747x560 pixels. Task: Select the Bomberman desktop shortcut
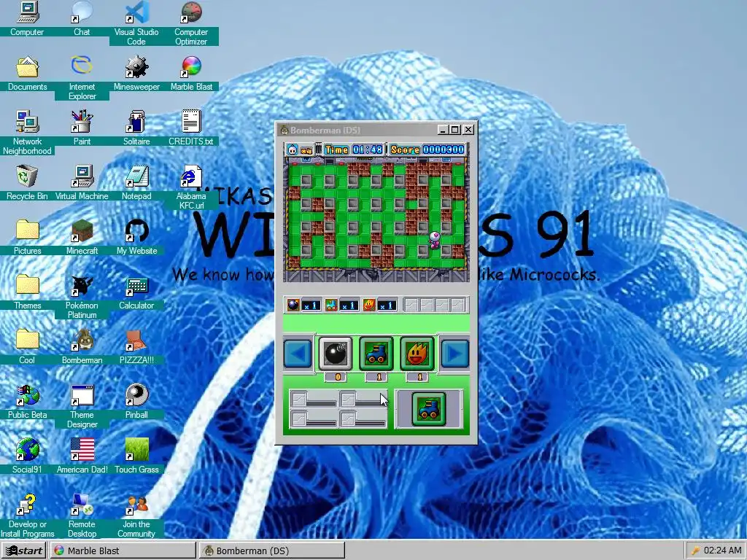click(x=82, y=346)
